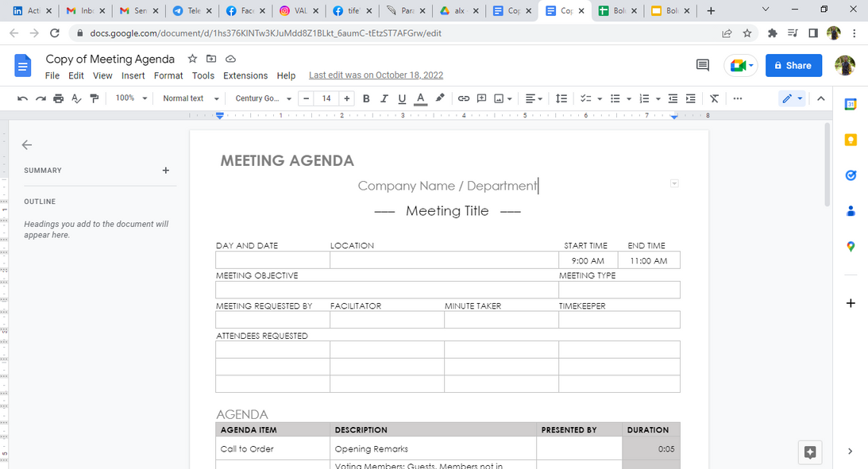Click the font size input field

click(326, 98)
